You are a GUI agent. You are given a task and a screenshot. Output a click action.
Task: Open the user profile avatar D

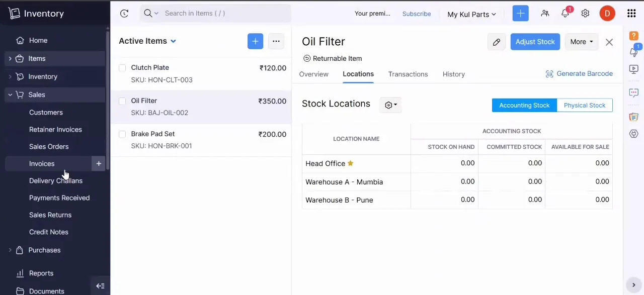click(x=607, y=14)
